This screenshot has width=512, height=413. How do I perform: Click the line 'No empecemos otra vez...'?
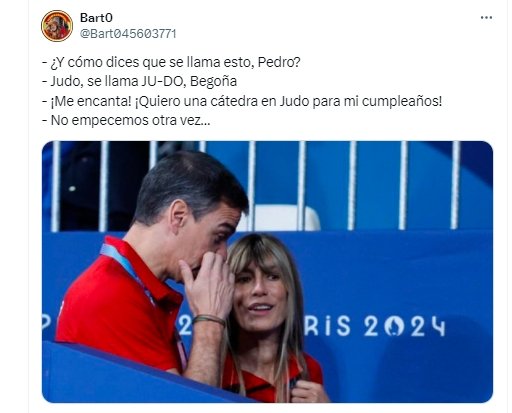coord(126,120)
